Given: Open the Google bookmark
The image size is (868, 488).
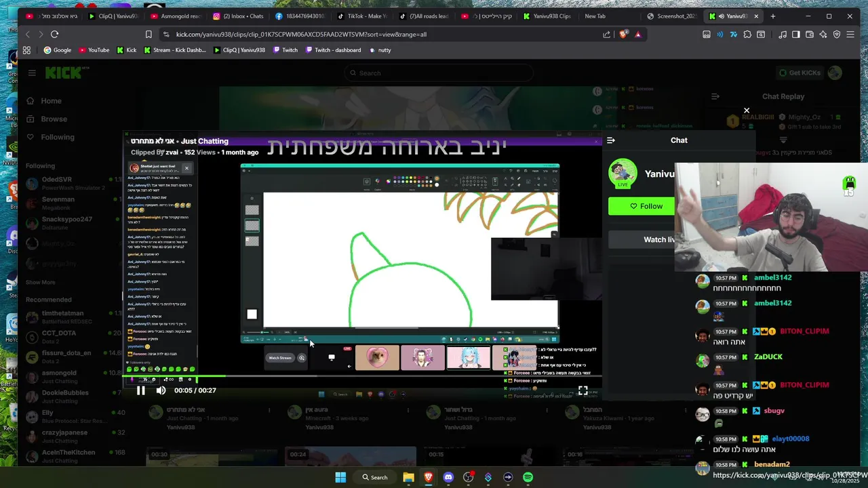Looking at the screenshot, I should pos(58,50).
